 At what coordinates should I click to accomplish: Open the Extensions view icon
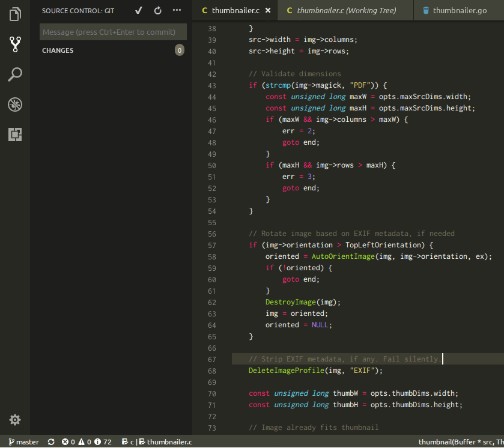pyautogui.click(x=15, y=135)
